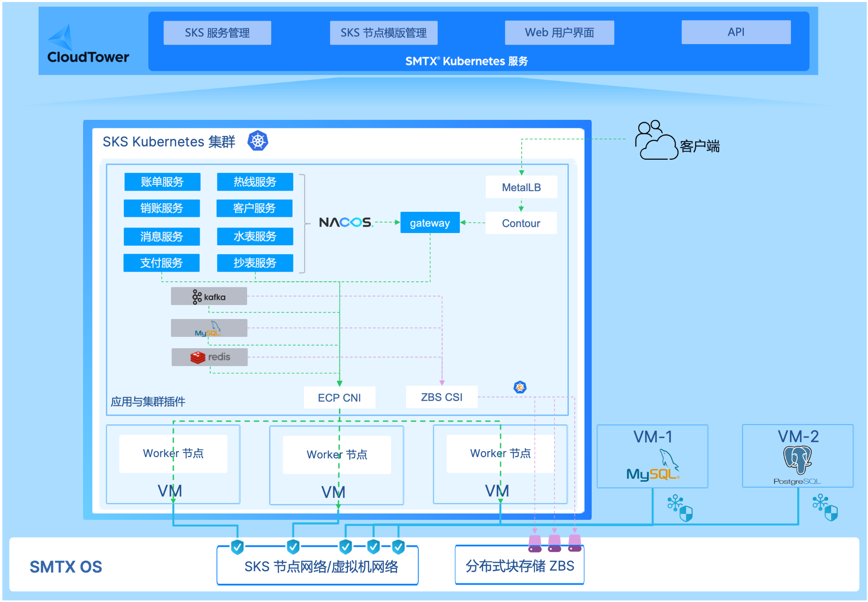
Task: Click the third shield checkmark on network box
Action: tap(345, 547)
